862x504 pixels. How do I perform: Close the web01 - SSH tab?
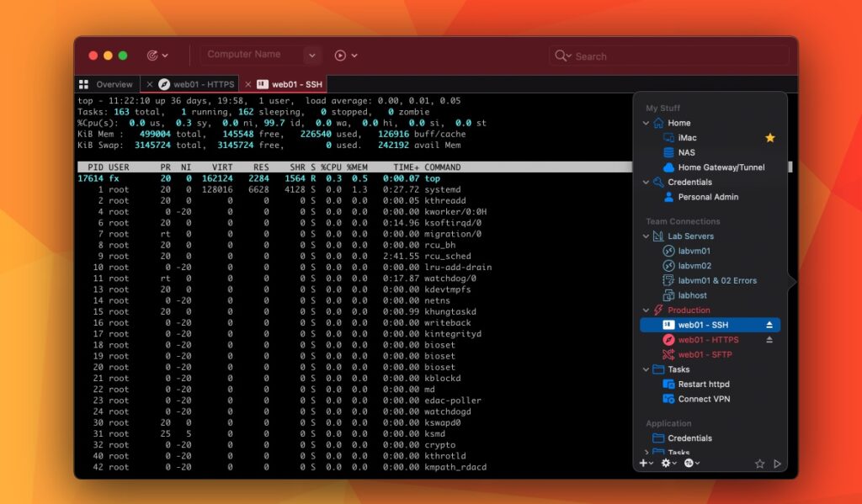pyautogui.click(x=248, y=84)
